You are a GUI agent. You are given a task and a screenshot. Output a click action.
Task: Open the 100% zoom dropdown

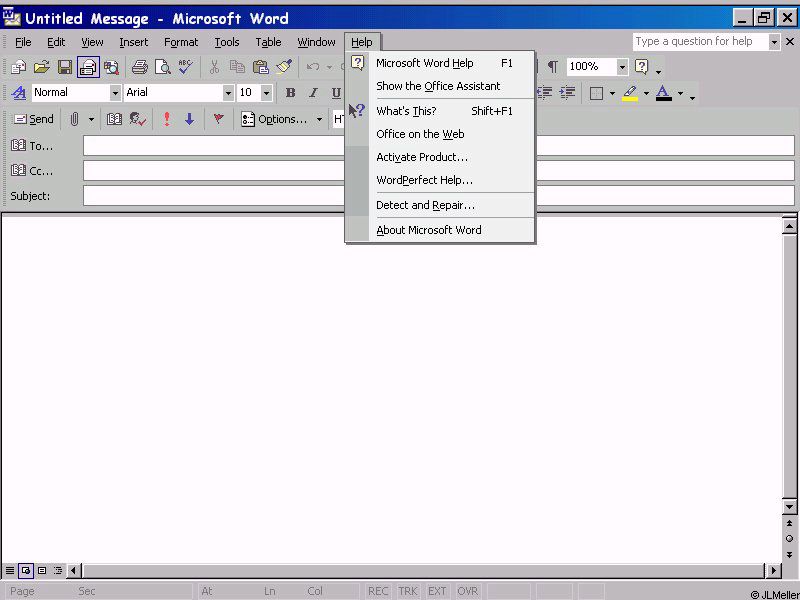[622, 66]
